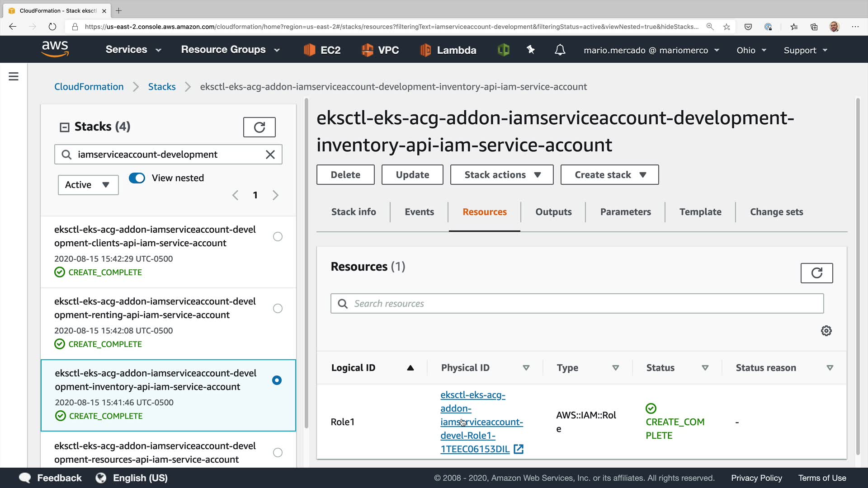Open the EC2 service shortcut

pyautogui.click(x=322, y=50)
